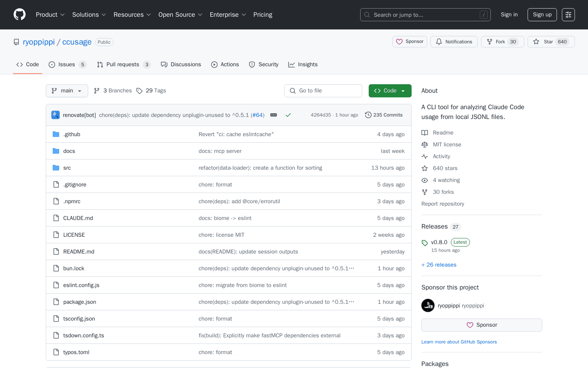Click the Sign up button
This screenshot has width=588, height=368.
[542, 14]
